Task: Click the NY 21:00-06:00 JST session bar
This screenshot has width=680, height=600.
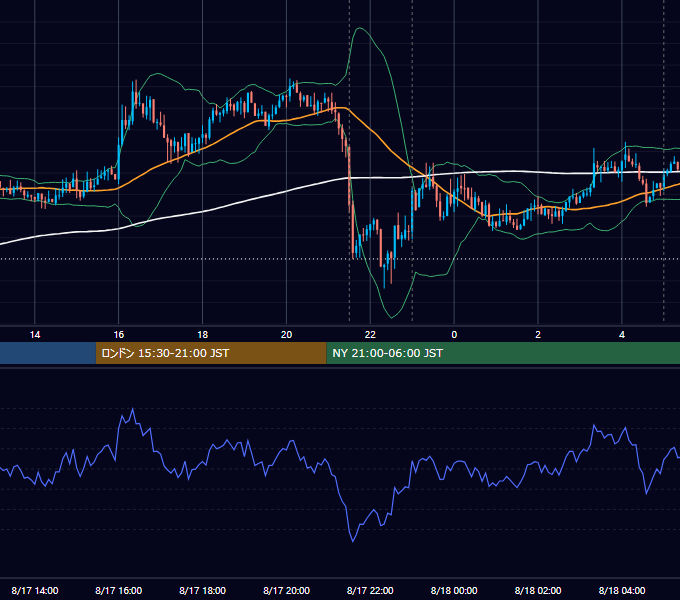Action: point(503,353)
